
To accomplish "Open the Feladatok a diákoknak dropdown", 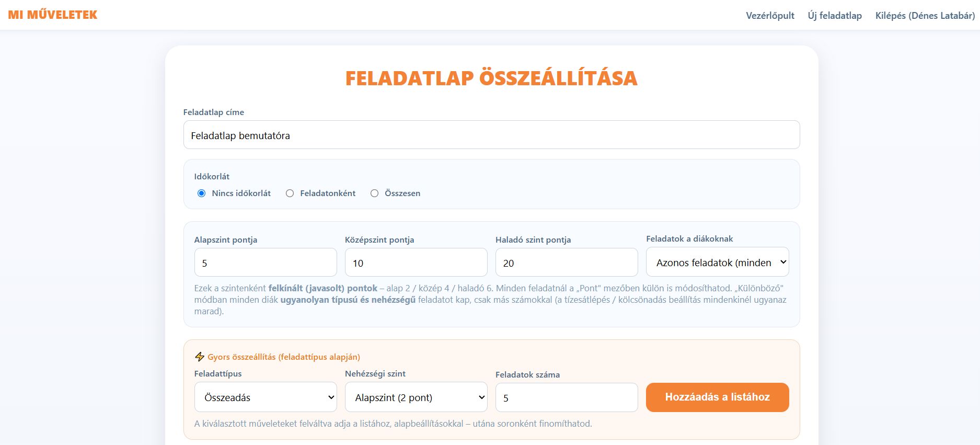I will click(717, 262).
